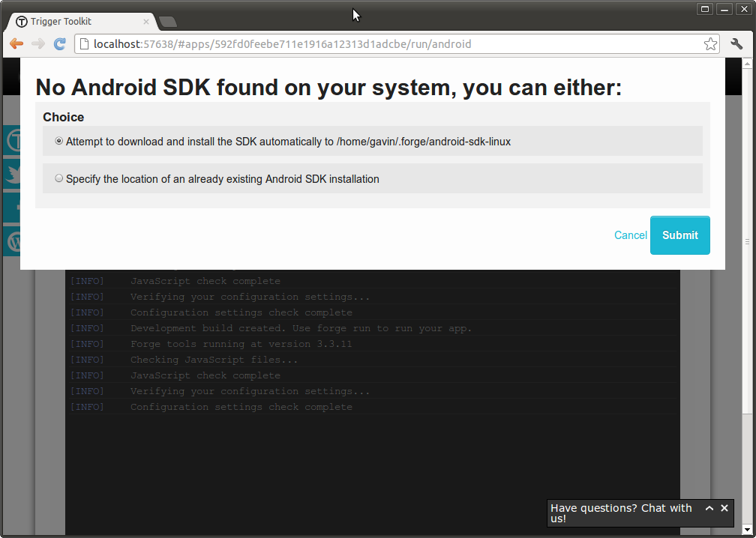Click the Twitter bird sidebar icon

(12, 174)
